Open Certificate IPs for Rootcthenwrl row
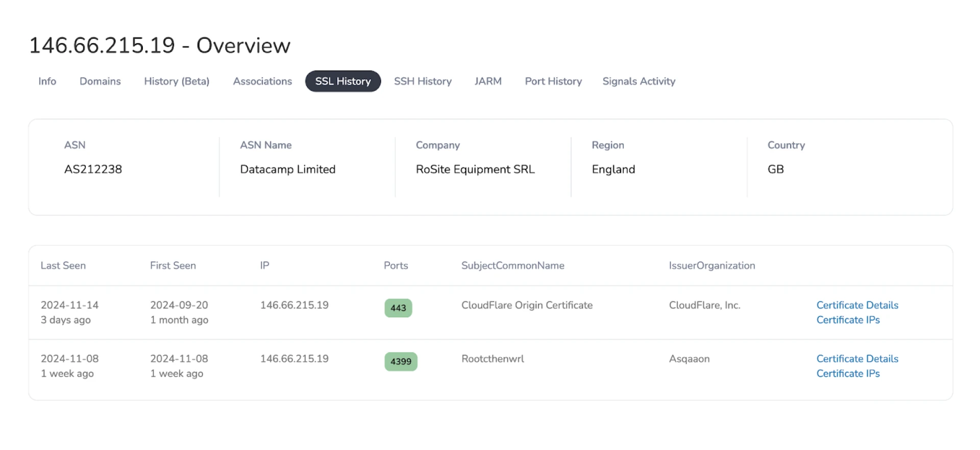Image resolution: width=980 pixels, height=450 pixels. (x=848, y=373)
